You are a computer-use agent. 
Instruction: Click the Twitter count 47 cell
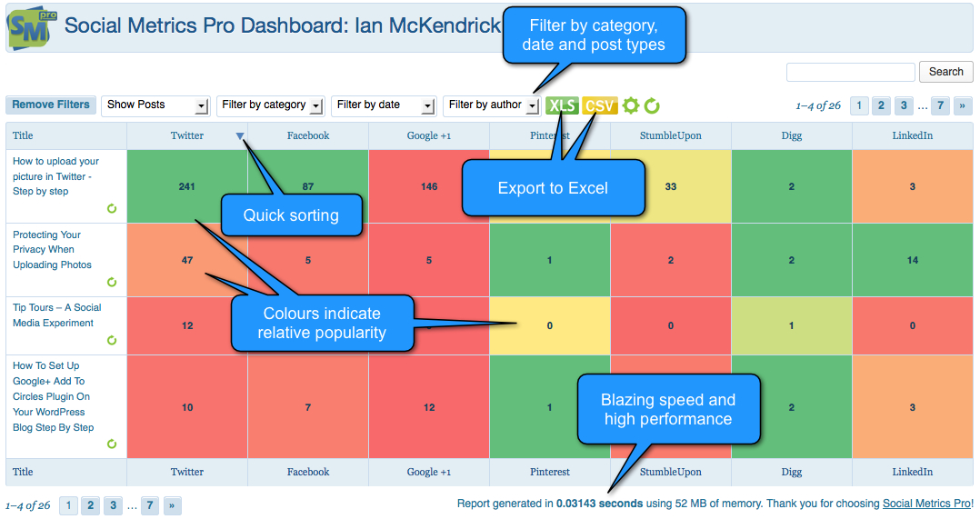pyautogui.click(x=187, y=260)
